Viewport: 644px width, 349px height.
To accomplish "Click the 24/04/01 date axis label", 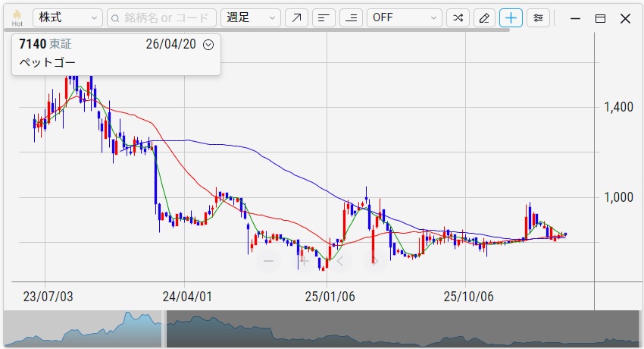I will pos(186,297).
